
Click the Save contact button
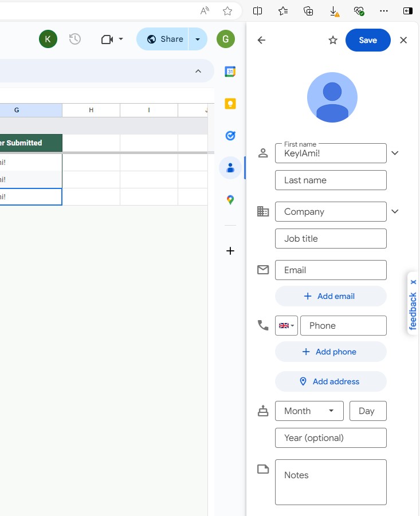point(368,40)
